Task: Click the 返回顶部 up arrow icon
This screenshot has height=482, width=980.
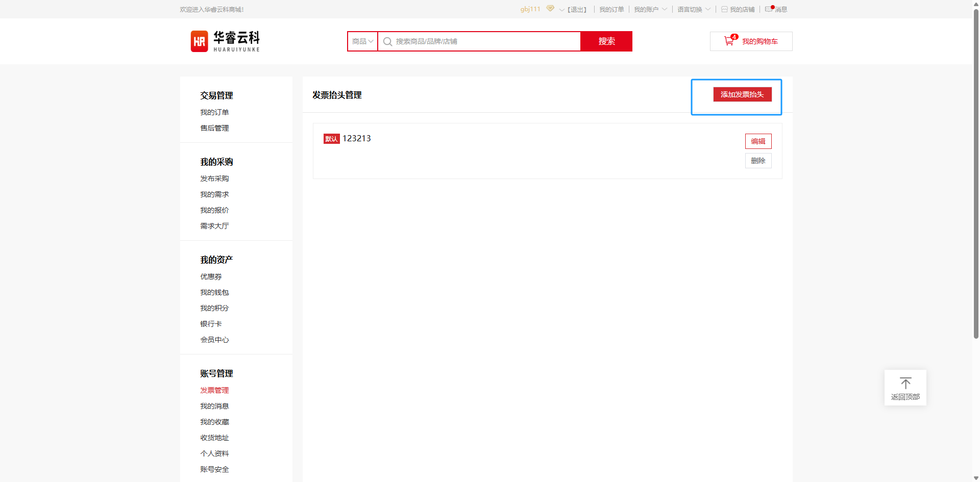Action: [905, 383]
